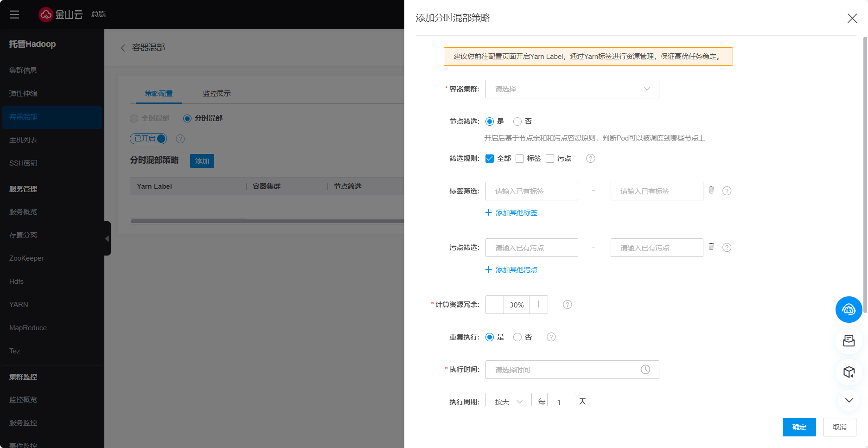Click the first 标签筛选 input field
This screenshot has height=448, width=868.
(531, 191)
